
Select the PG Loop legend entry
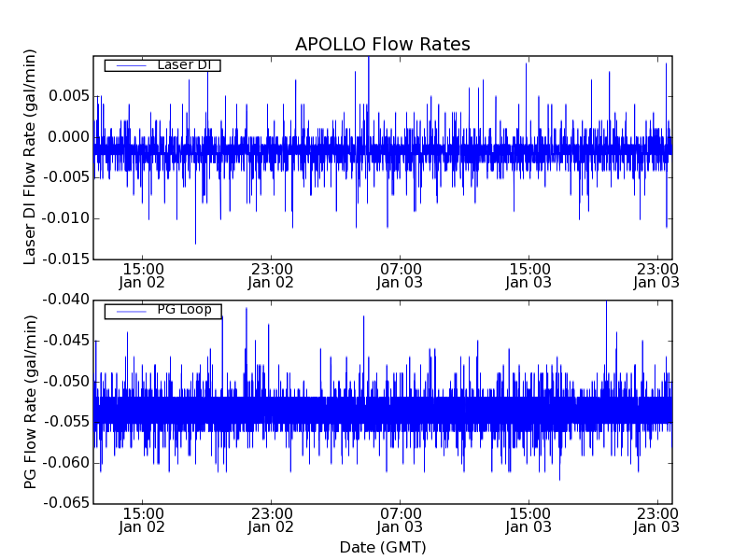(x=162, y=312)
